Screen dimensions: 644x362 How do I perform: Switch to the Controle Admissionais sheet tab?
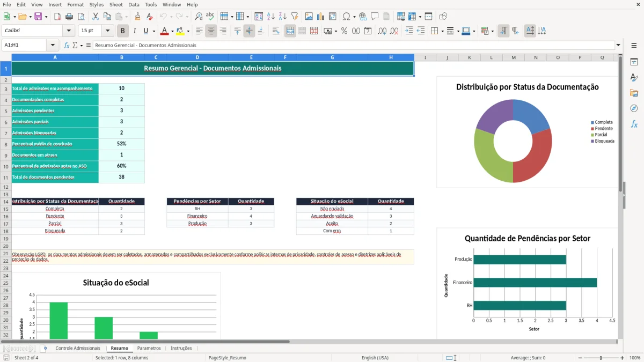[78, 348]
